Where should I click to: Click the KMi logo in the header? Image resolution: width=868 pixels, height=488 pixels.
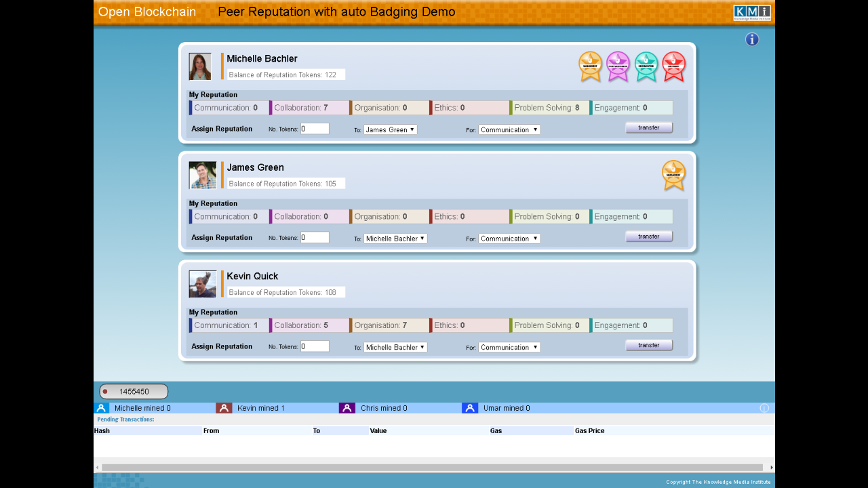click(x=753, y=12)
